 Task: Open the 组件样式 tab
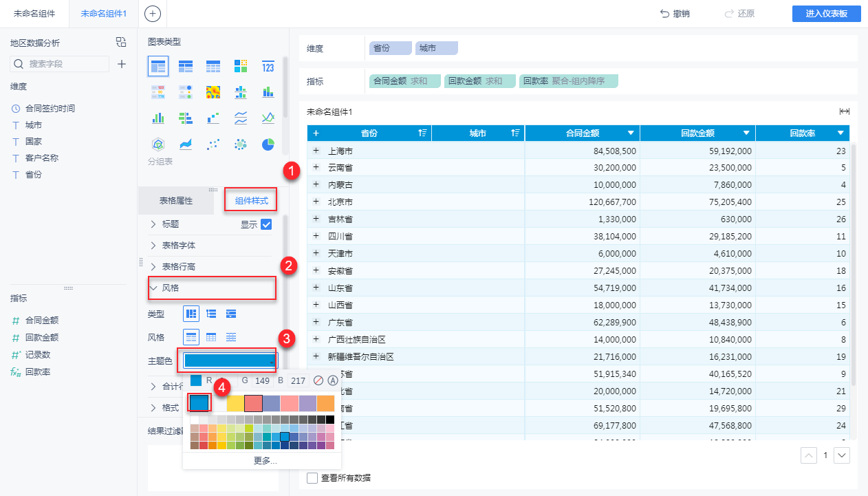251,200
